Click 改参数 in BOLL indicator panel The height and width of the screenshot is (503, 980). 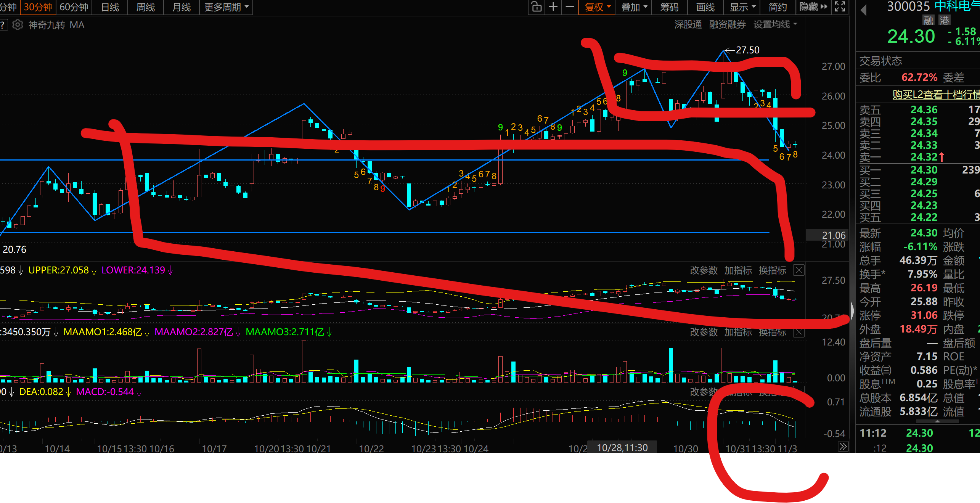click(x=704, y=270)
